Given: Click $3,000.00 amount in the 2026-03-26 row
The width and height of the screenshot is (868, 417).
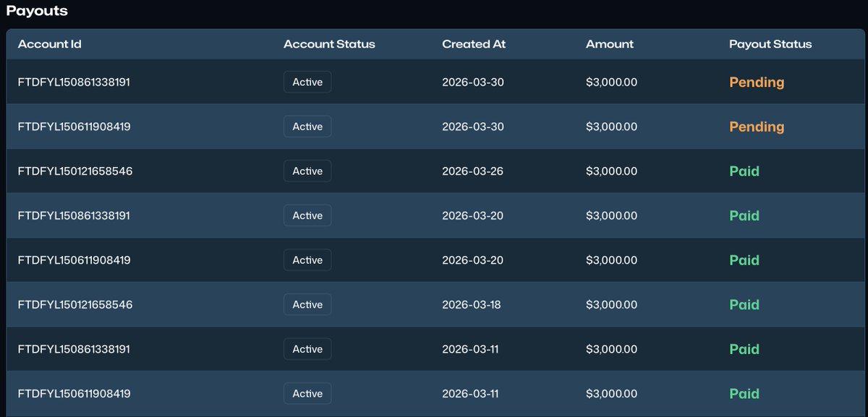Looking at the screenshot, I should (x=612, y=171).
